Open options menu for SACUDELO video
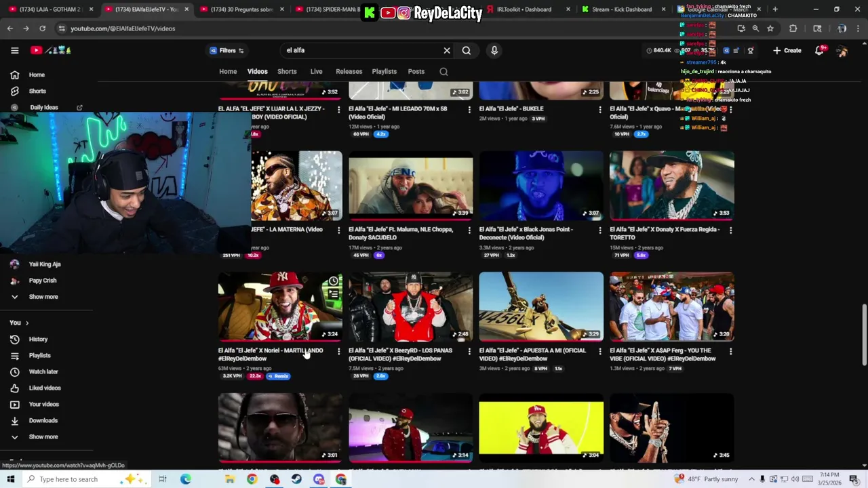Viewport: 868px width, 488px height. click(469, 230)
